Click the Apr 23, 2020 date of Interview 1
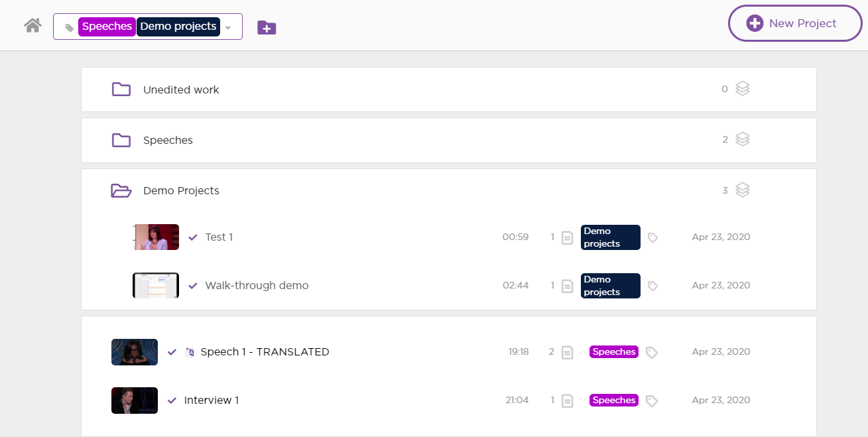This screenshot has width=868, height=437. click(x=721, y=400)
